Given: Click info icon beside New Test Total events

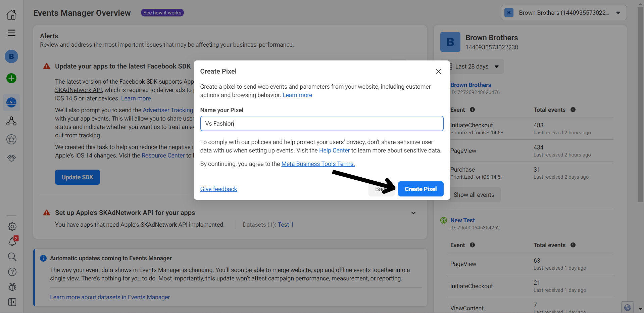Looking at the screenshot, I should pos(573,245).
